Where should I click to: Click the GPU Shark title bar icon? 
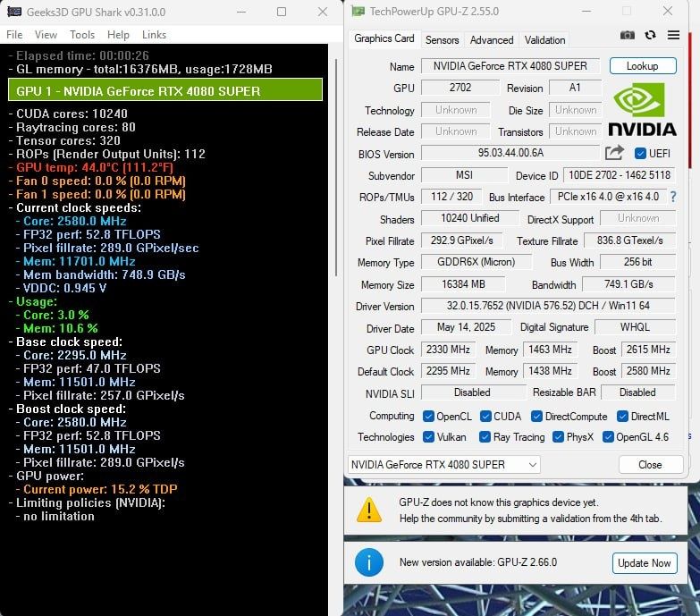coord(14,12)
